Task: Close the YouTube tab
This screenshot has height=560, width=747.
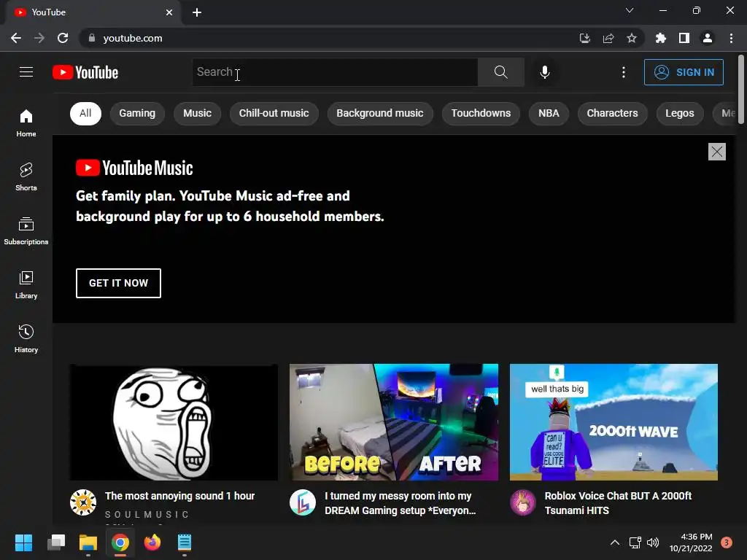Action: 169,12
